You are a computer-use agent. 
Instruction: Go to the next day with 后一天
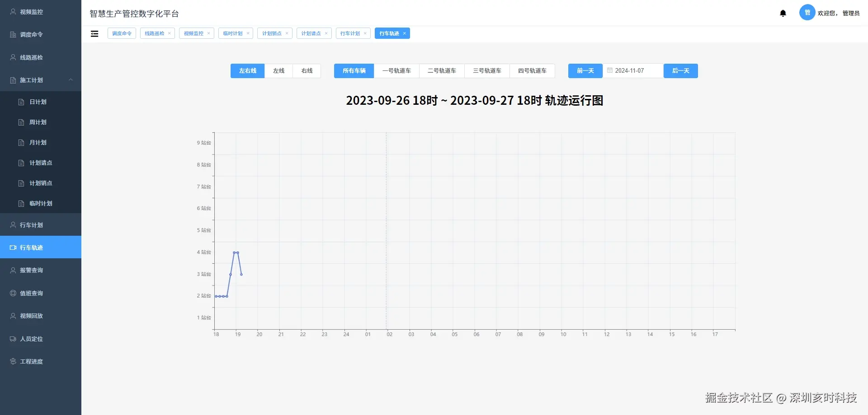pyautogui.click(x=681, y=71)
